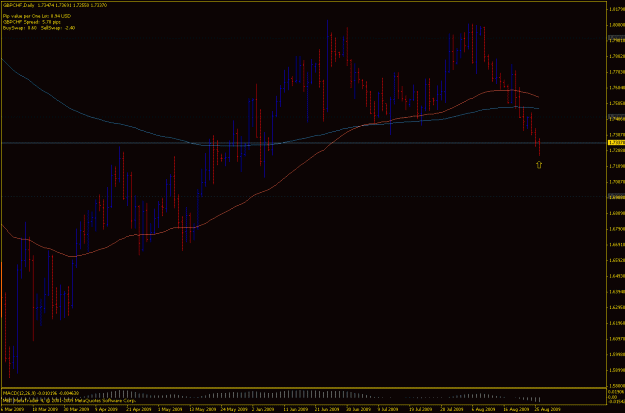The height and width of the screenshot is (413, 625).
Task: Click the '18 Mar 2009' date label
Action: [x=44, y=409]
